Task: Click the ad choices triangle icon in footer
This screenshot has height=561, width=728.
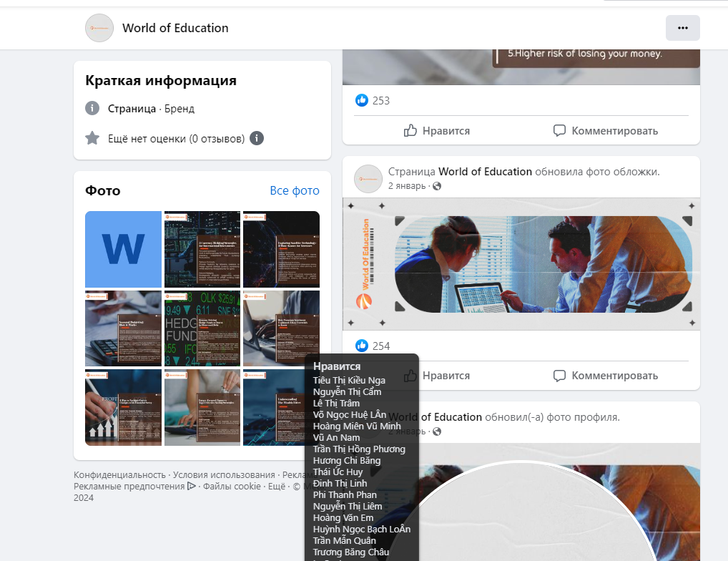Action: [x=191, y=487]
